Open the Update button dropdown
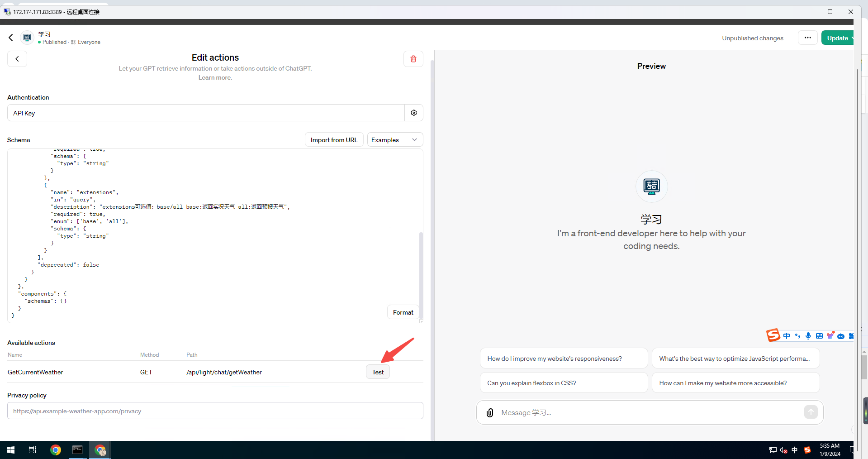Image resolution: width=868 pixels, height=459 pixels. click(851, 38)
